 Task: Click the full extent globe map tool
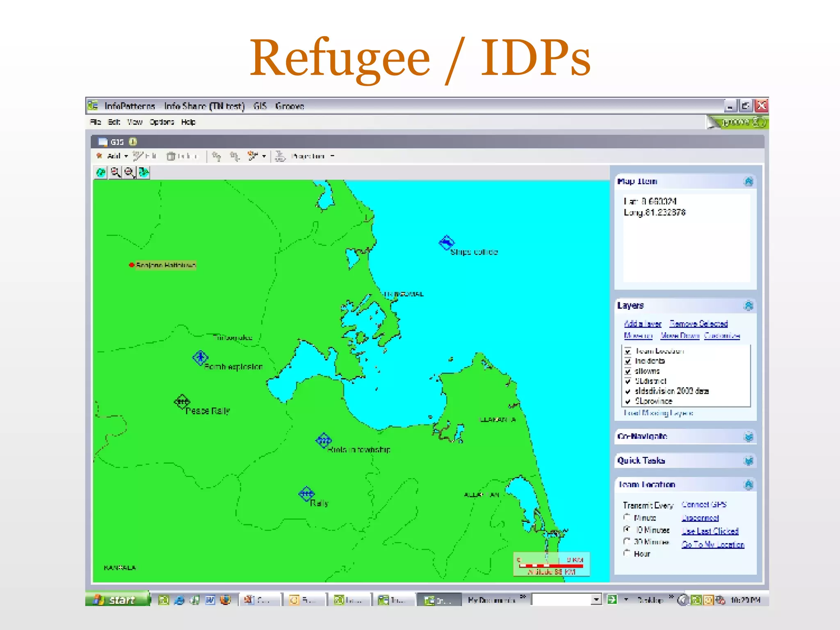coord(101,173)
